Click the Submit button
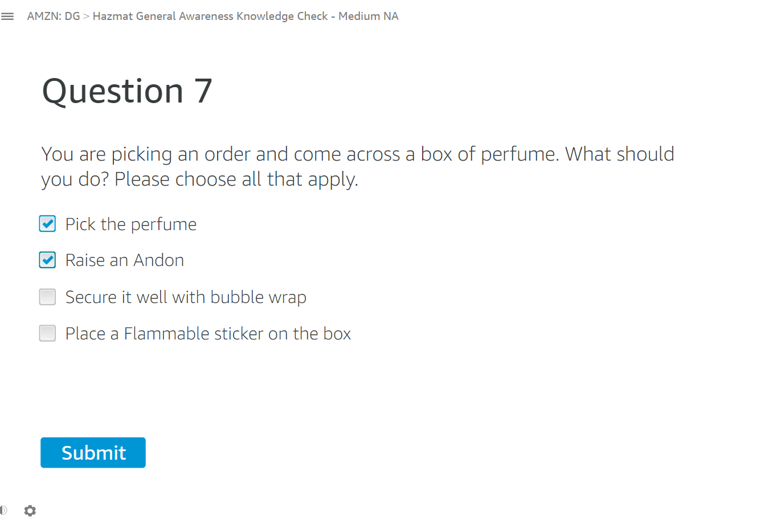The width and height of the screenshot is (781, 532). (x=93, y=452)
